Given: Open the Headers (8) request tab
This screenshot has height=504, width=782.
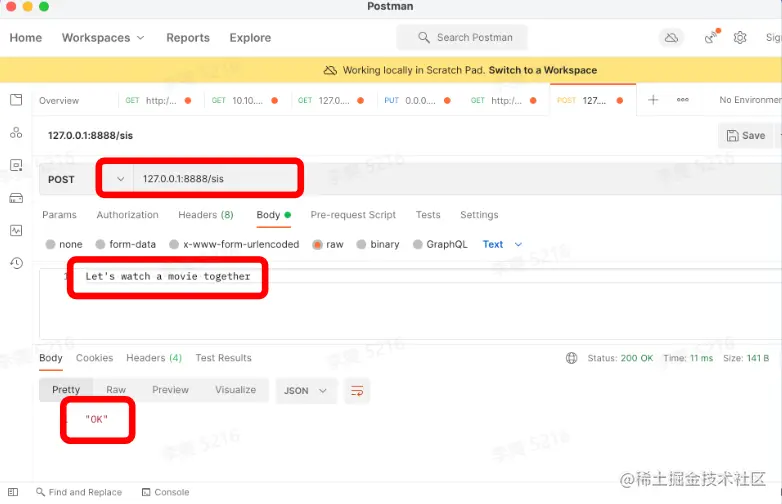Looking at the screenshot, I should 205,215.
